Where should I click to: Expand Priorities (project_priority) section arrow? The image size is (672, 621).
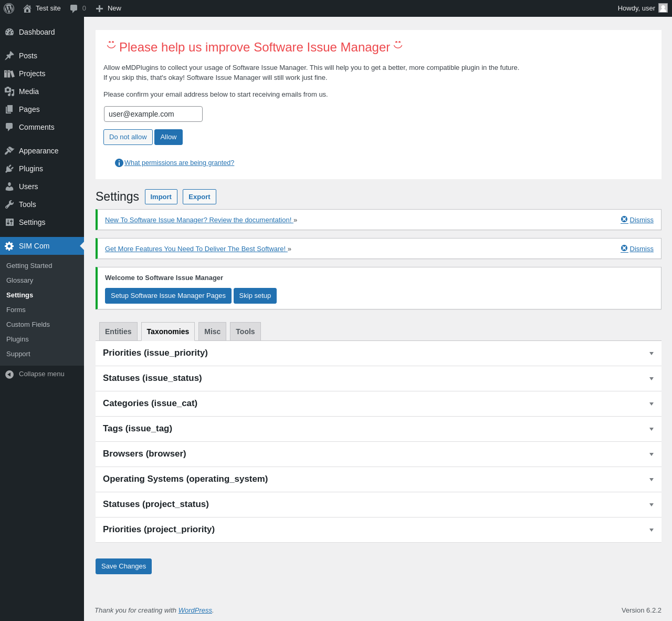[652, 530]
